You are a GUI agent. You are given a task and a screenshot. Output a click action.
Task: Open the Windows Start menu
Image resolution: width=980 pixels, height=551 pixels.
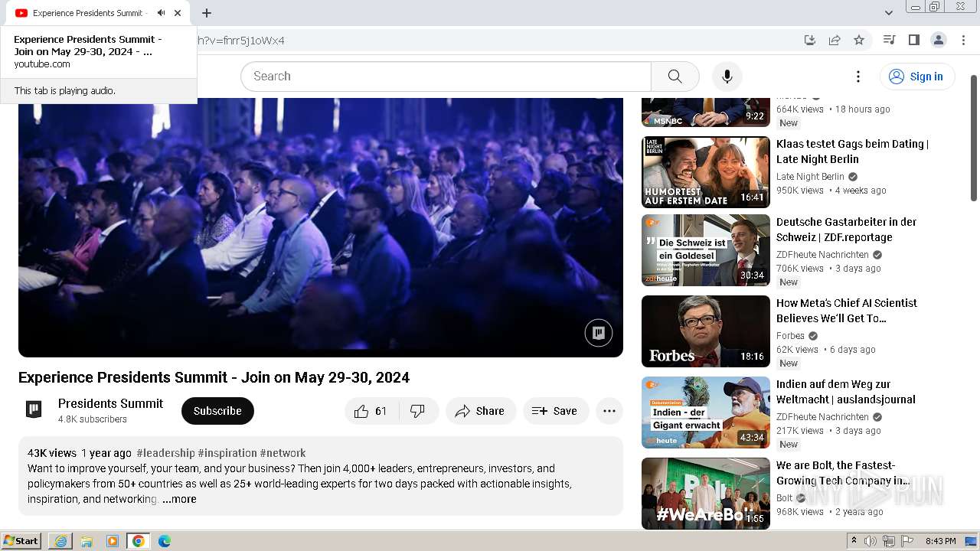(21, 541)
